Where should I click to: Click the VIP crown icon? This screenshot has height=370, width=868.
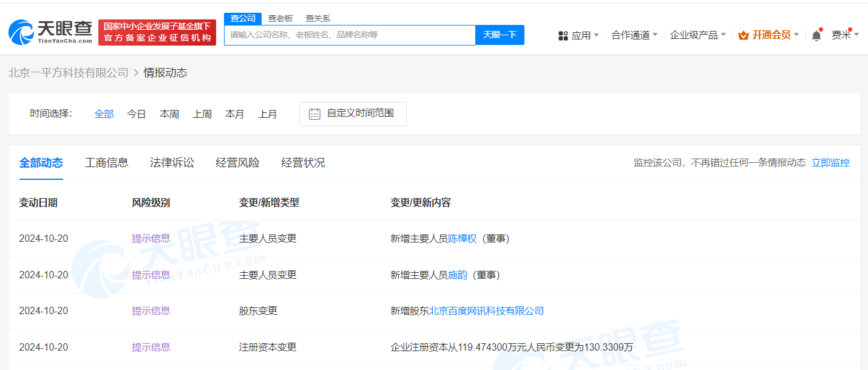[x=743, y=35]
